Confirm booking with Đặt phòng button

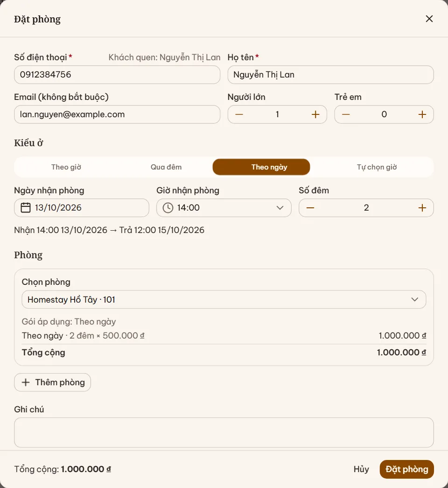(x=406, y=469)
